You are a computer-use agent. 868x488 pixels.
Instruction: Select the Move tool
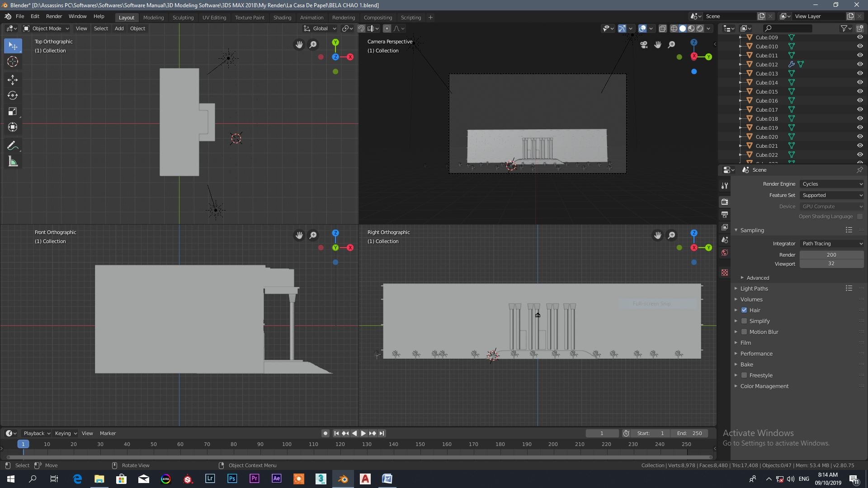13,80
